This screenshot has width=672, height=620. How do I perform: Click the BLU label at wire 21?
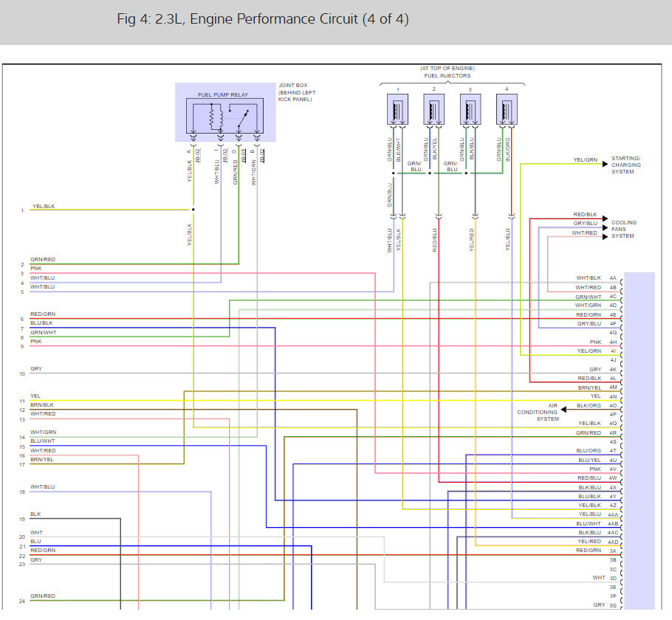[35, 542]
